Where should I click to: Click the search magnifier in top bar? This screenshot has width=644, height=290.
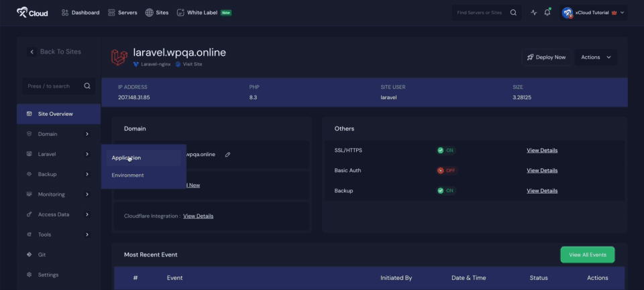pos(513,13)
